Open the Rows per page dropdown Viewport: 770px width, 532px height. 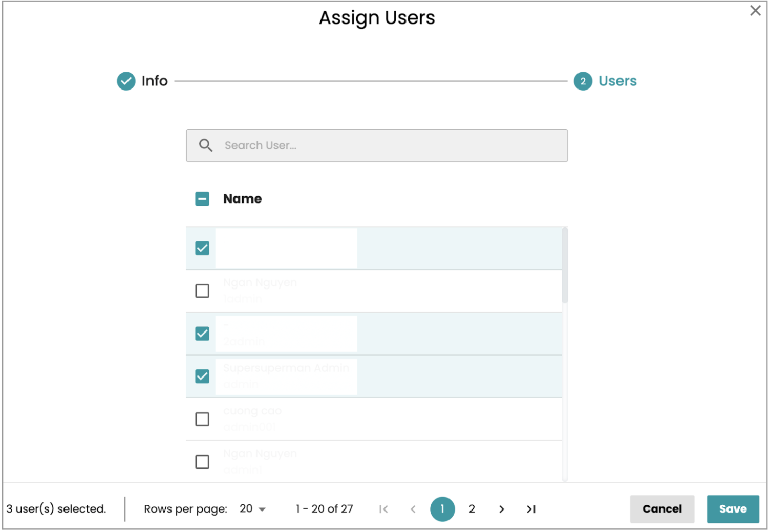[x=253, y=509]
